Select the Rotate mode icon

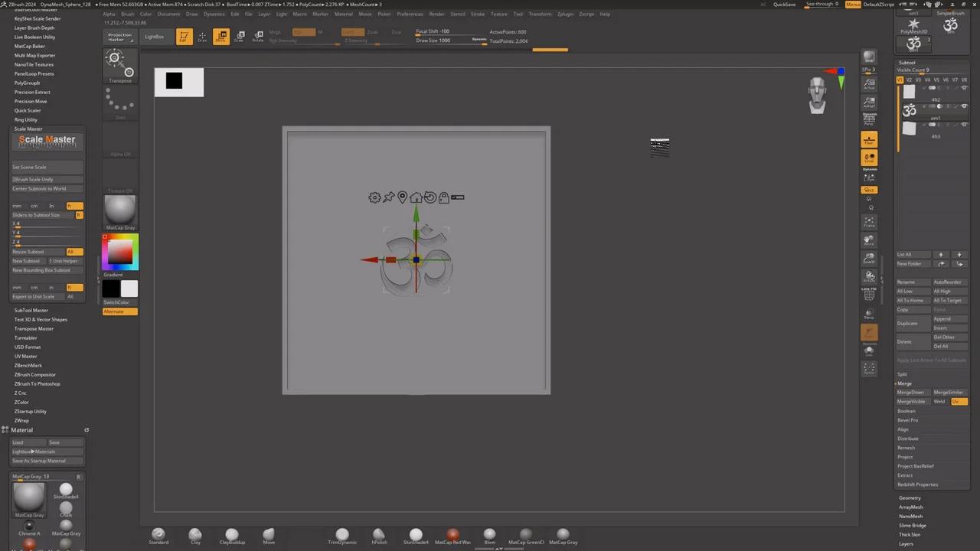coord(257,37)
